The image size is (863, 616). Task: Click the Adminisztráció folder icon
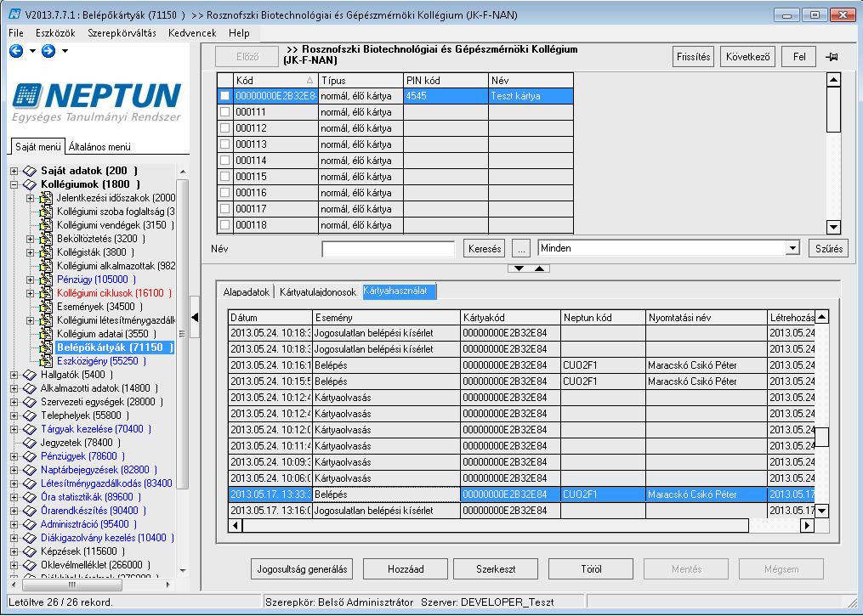pos(29,525)
